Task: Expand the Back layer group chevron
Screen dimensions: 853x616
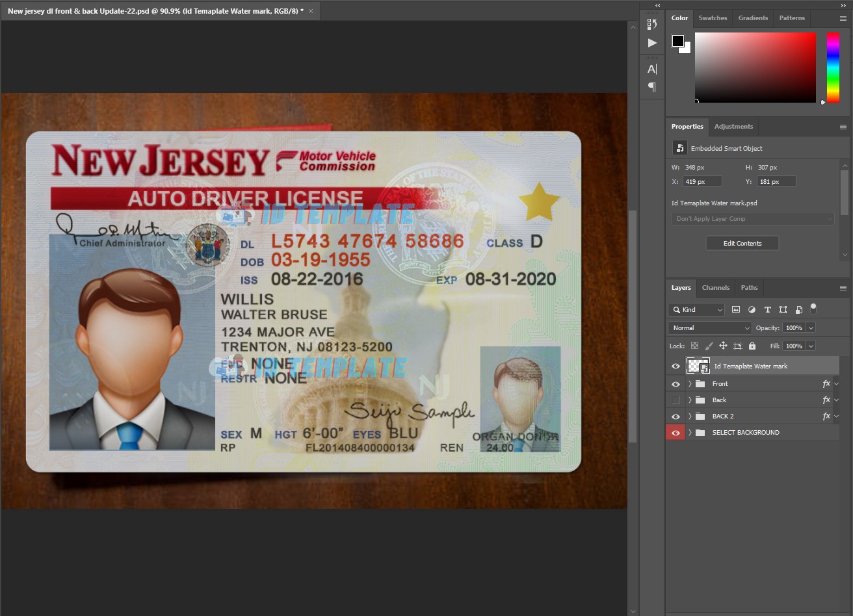Action: click(690, 400)
